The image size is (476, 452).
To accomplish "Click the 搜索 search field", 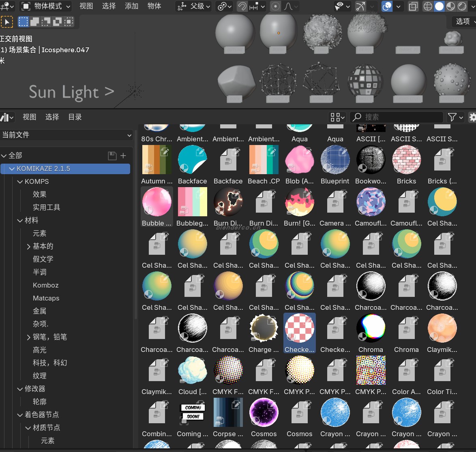I will tap(397, 117).
